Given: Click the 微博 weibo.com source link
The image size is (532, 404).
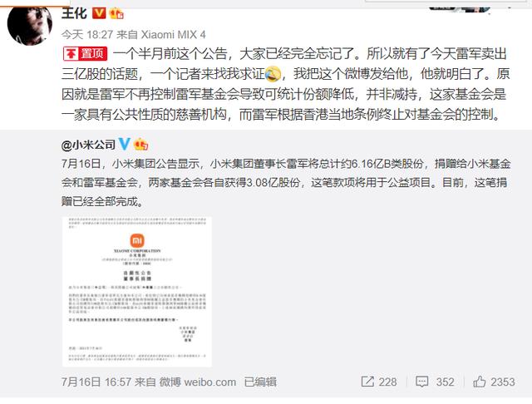Looking at the screenshot, I should point(198,382).
